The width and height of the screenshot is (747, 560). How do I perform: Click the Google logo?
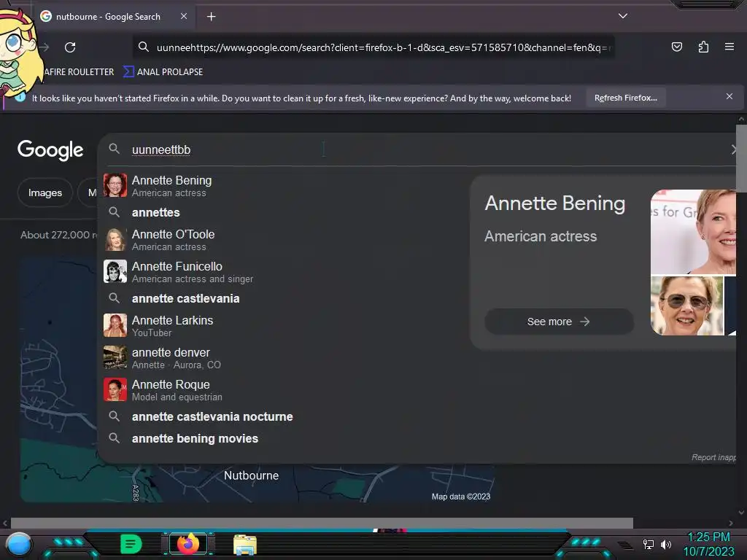(x=50, y=150)
